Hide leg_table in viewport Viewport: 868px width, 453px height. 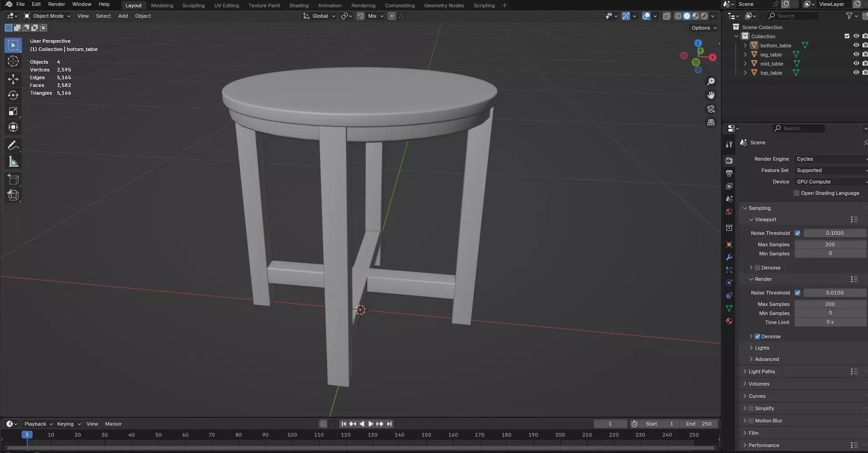coord(856,54)
